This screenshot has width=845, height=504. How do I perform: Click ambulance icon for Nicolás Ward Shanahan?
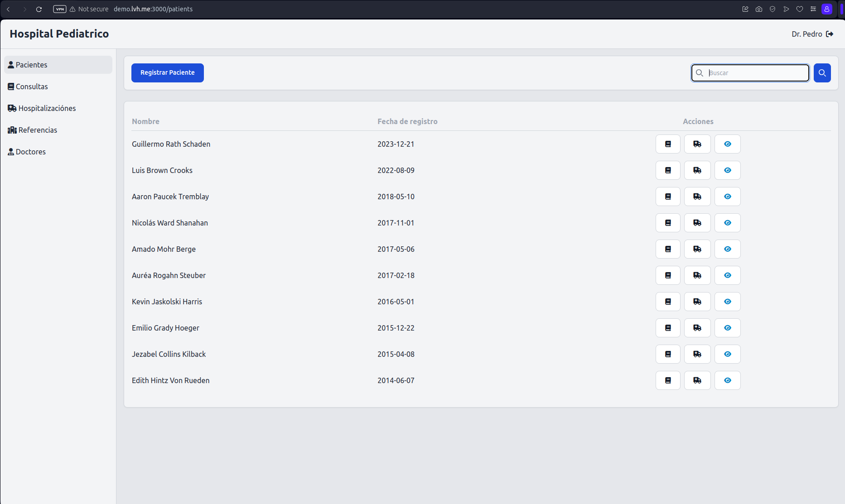click(x=697, y=223)
